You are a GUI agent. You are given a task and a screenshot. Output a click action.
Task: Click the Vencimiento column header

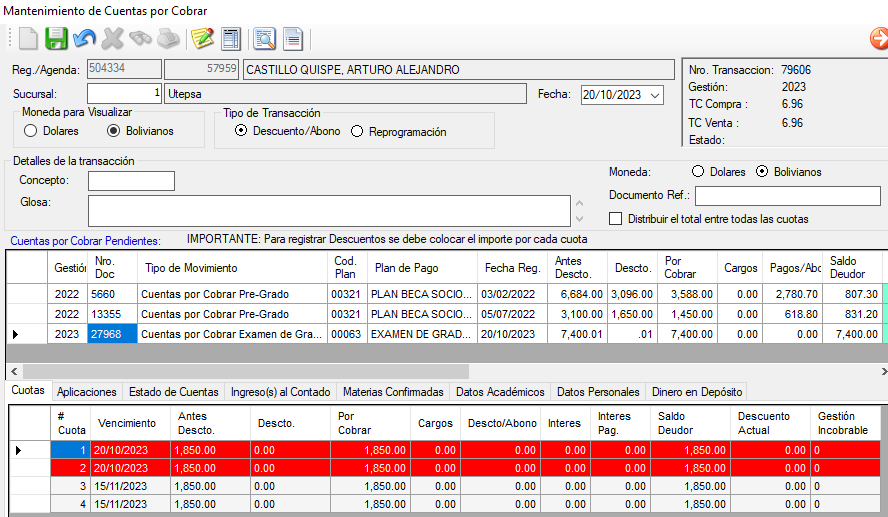tap(130, 423)
